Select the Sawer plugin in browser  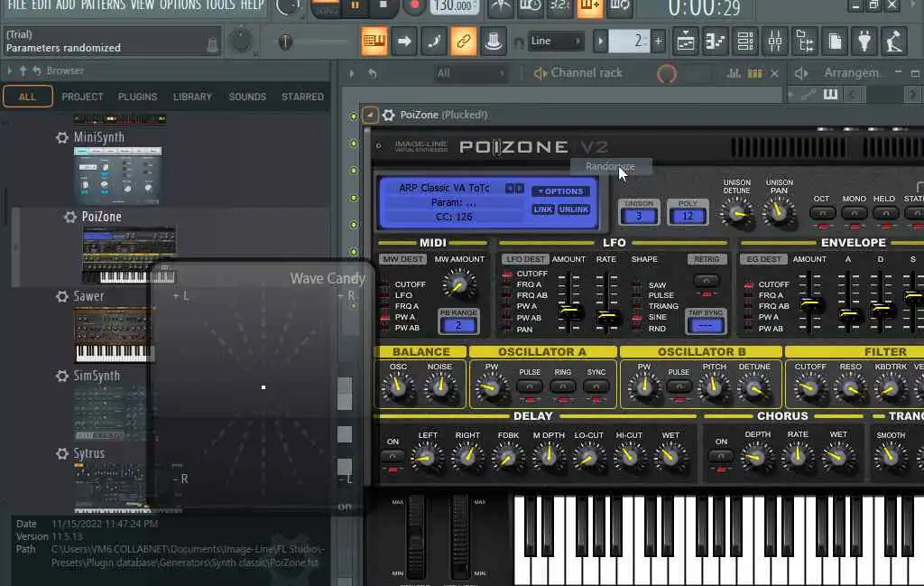tap(88, 296)
